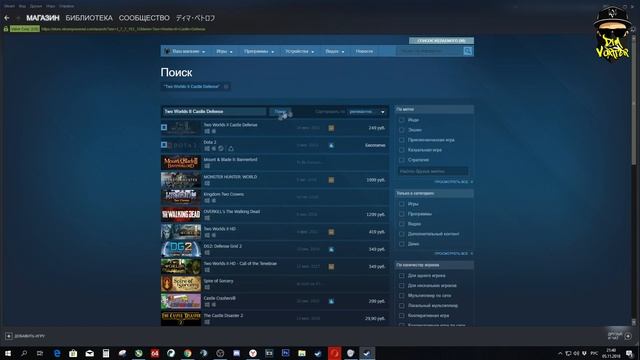Enable the Игры category checkbox
Screen dimensions: 640x360
[x=402, y=204]
